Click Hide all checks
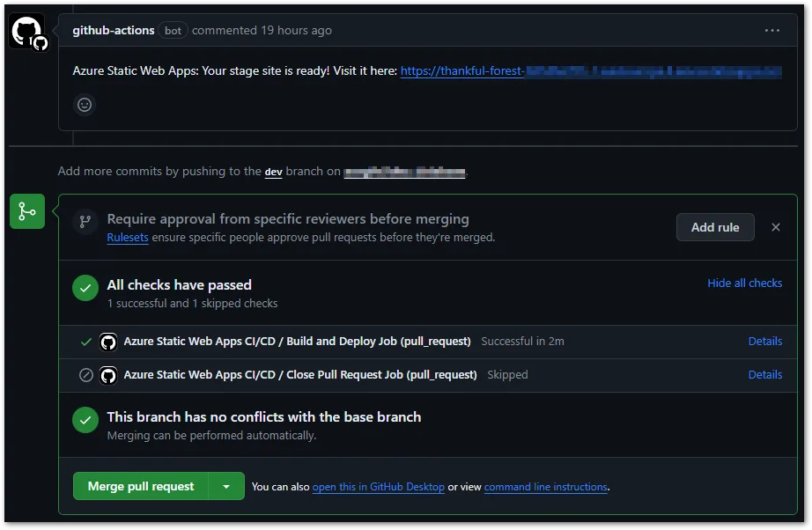This screenshot has width=812, height=530. (745, 283)
